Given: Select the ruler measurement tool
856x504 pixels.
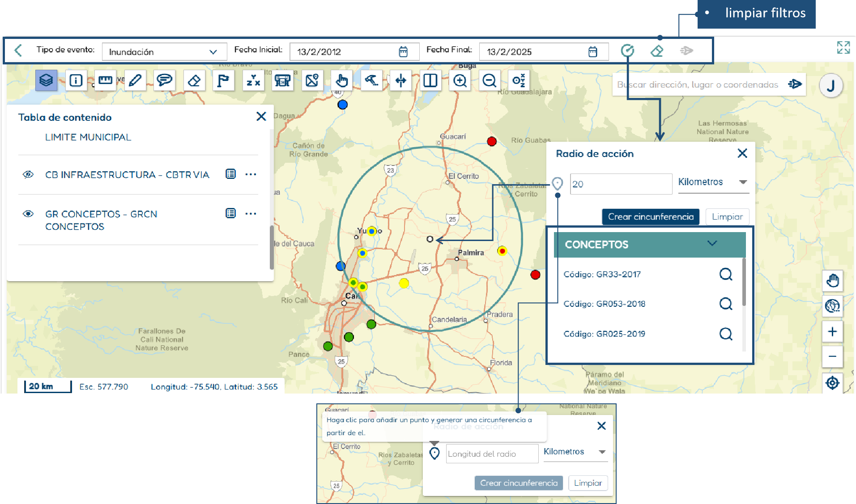Looking at the screenshot, I should point(105,80).
